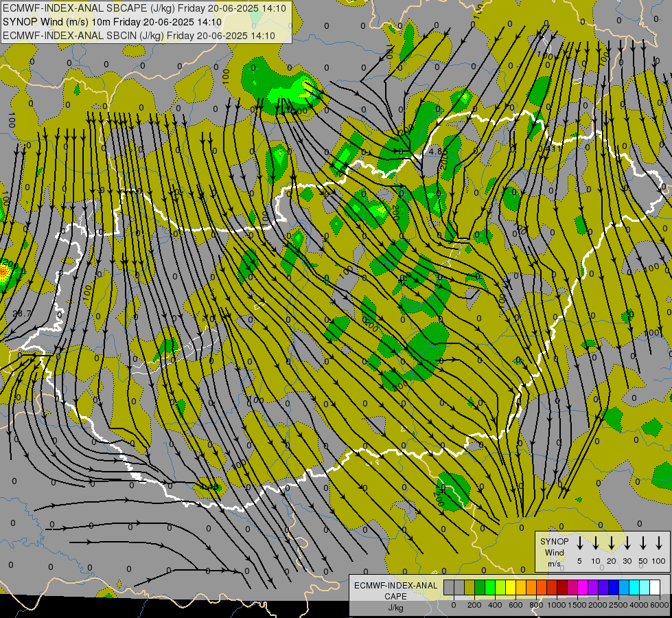This screenshot has width=672, height=618.
Task: Click the 50 m/s wind arrow in legend
Action: click(x=643, y=543)
